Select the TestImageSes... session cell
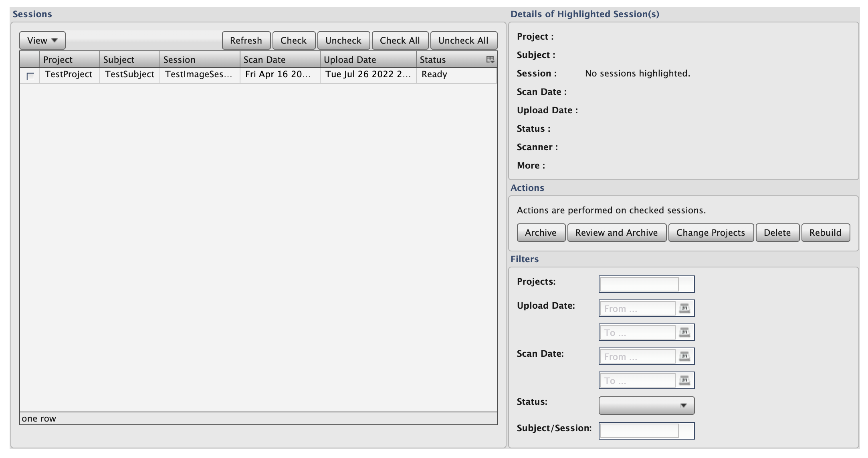 coord(199,74)
